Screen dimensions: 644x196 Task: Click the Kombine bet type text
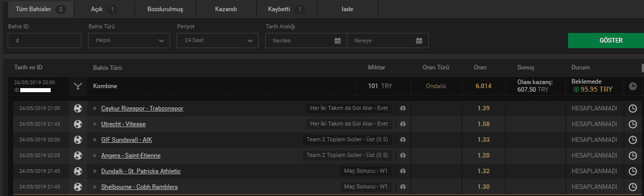[105, 86]
